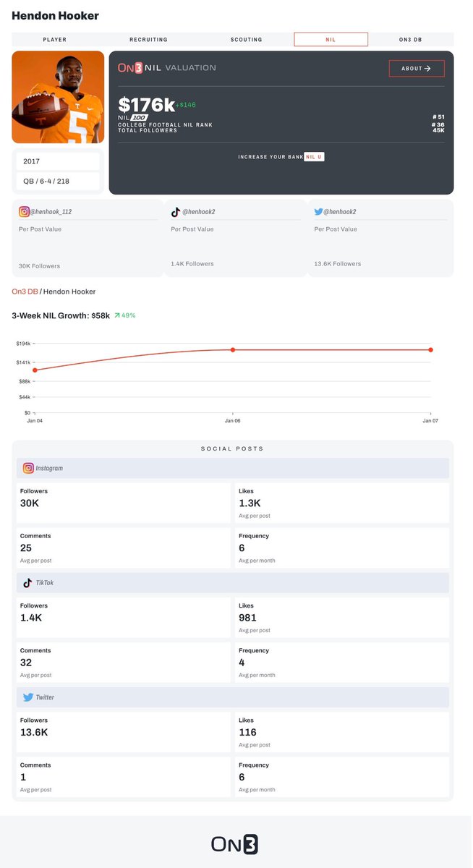Image resolution: width=473 pixels, height=868 pixels.
Task: Click the Twitter Followers 13.6K value
Action: coord(34,732)
